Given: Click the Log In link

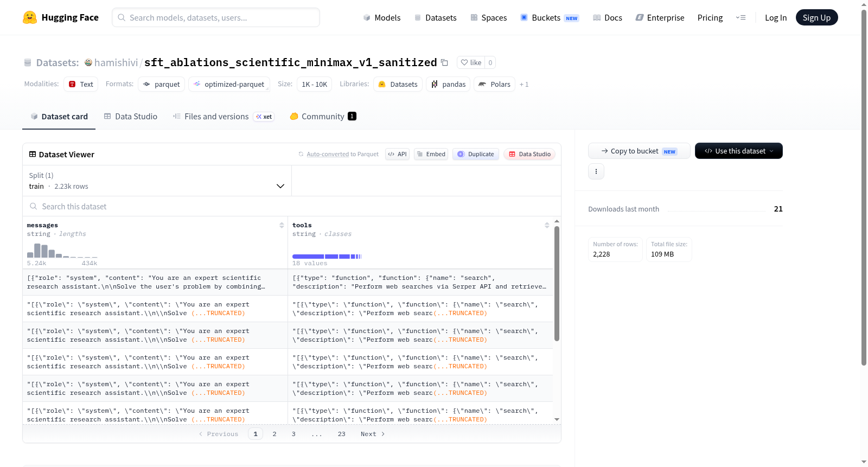Looking at the screenshot, I should (776, 17).
